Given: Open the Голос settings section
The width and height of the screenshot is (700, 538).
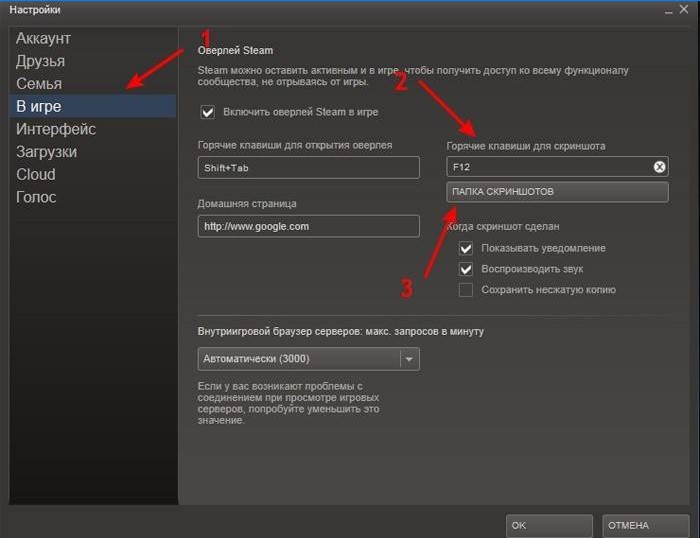Looking at the screenshot, I should tap(36, 197).
